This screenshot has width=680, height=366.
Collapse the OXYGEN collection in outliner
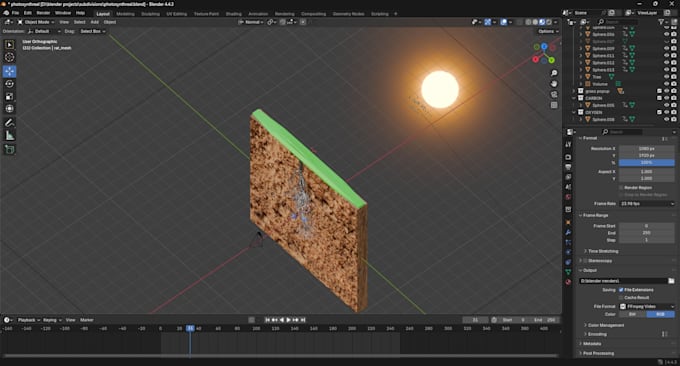(574, 112)
